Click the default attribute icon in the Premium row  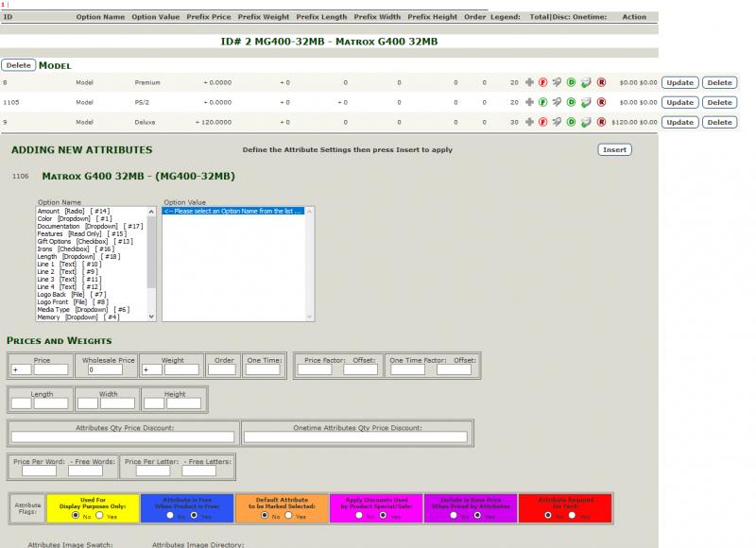(557, 82)
